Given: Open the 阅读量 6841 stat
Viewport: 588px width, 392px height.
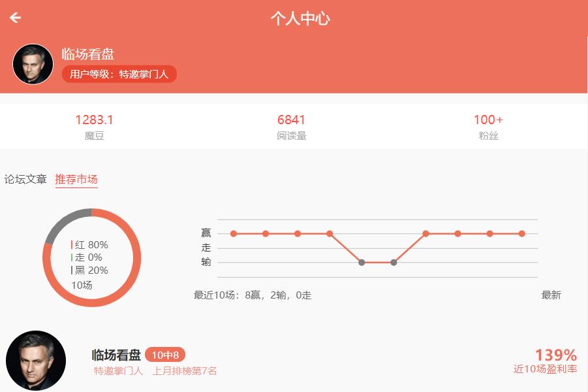Looking at the screenshot, I should point(291,127).
